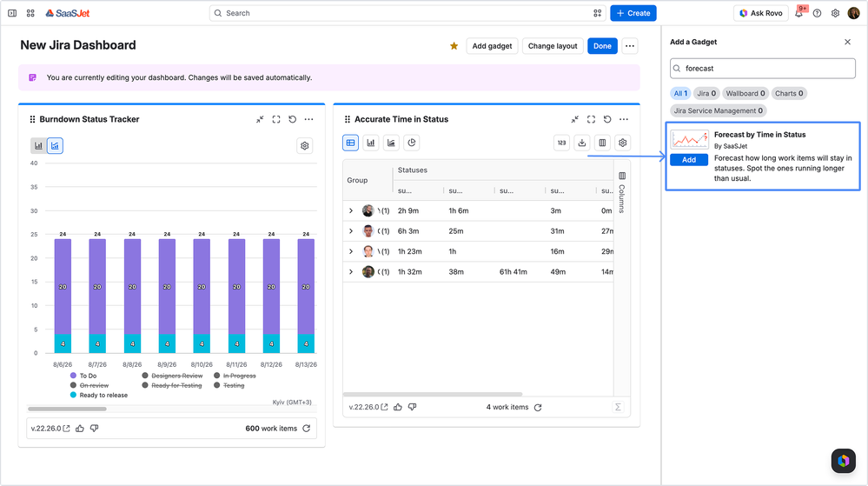Toggle the sidebar collapse icon
Screen dimensions: 868x486
point(12,13)
